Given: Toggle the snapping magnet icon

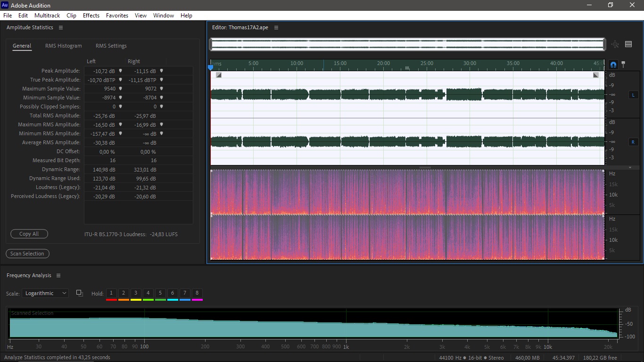Looking at the screenshot, I should 613,65.
